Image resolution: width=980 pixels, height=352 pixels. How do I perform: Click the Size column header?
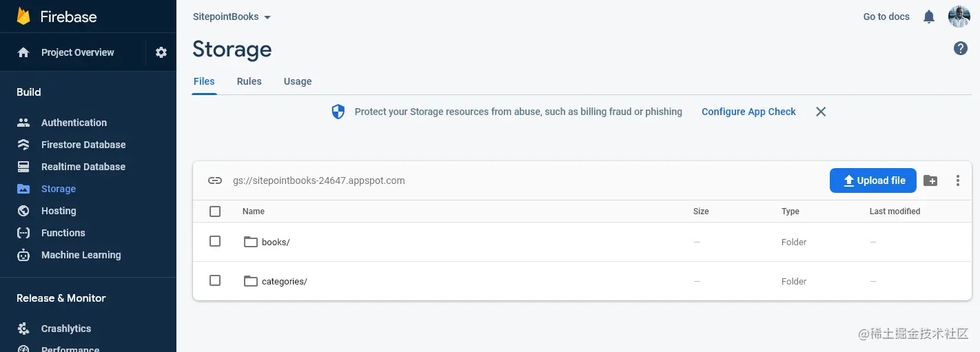[701, 211]
